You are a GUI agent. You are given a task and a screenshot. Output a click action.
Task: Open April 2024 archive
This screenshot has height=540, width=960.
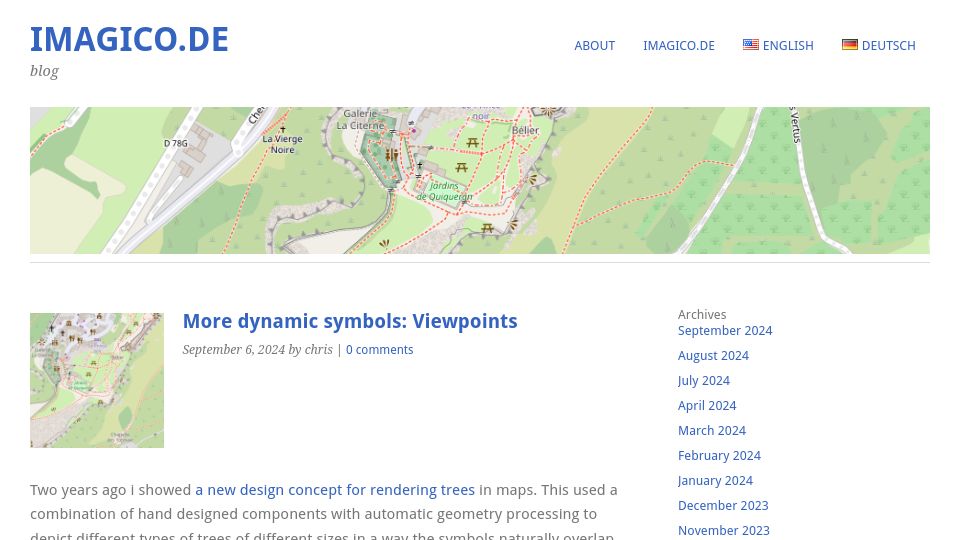click(707, 406)
